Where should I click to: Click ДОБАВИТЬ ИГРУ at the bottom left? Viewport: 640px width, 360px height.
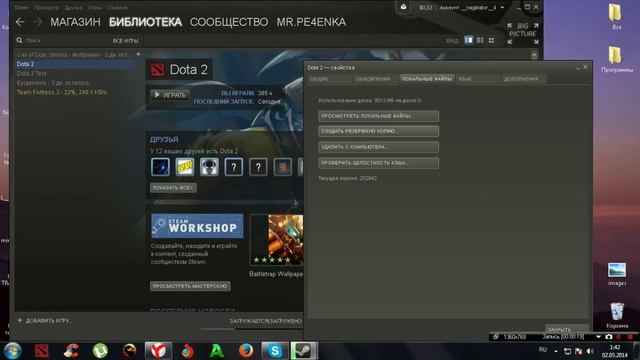coord(45,321)
